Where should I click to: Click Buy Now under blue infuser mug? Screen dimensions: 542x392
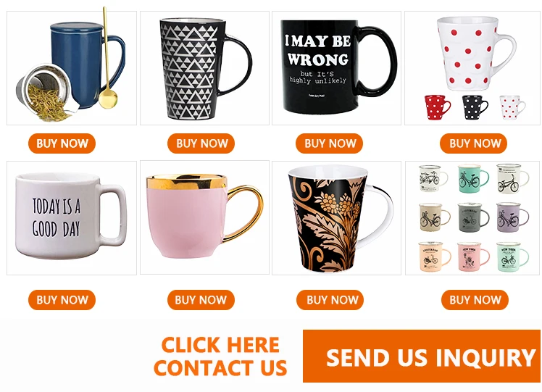click(x=62, y=143)
